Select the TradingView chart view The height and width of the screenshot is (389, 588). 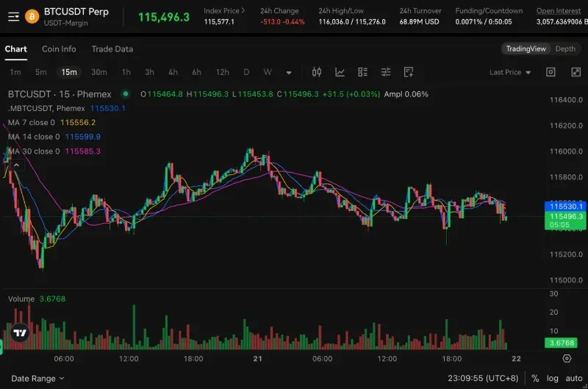pyautogui.click(x=526, y=49)
